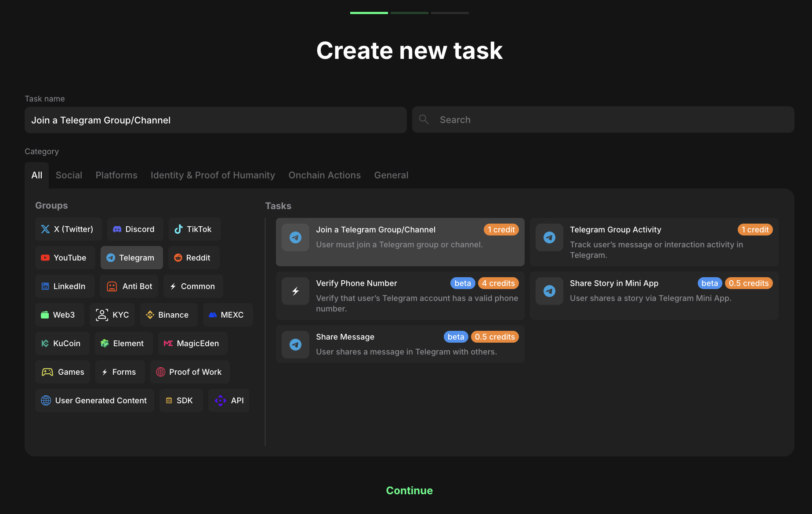Click the Telegram group icon
This screenshot has width=812, height=514.
click(x=111, y=258)
